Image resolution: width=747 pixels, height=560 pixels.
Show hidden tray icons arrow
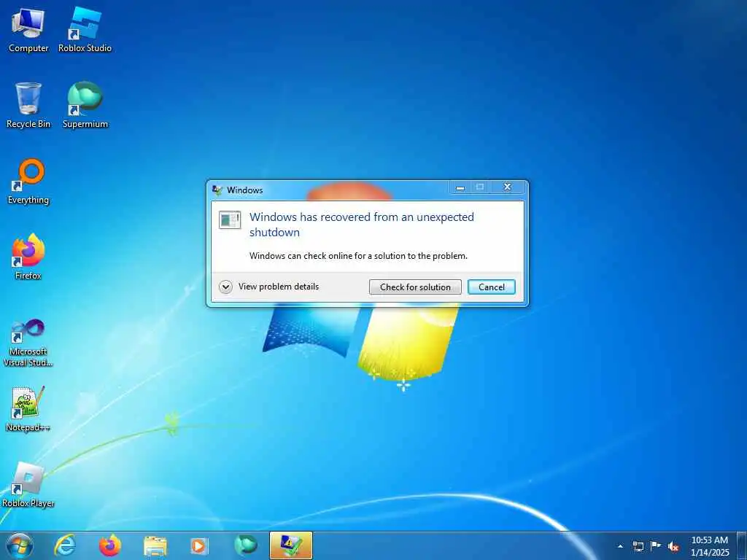[x=620, y=546]
